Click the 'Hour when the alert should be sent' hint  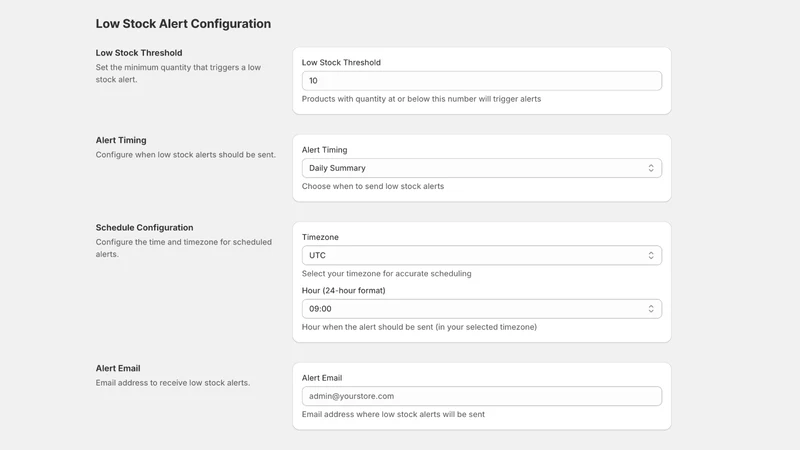[x=419, y=327]
